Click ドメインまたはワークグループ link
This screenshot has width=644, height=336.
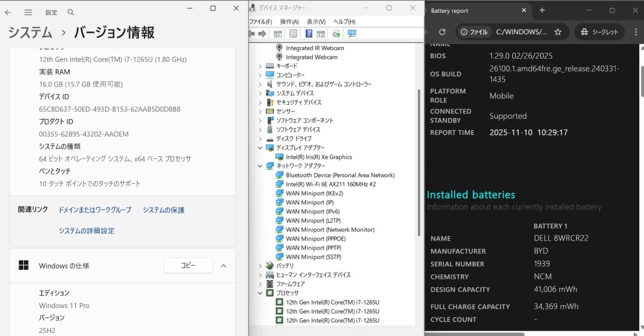coord(93,209)
